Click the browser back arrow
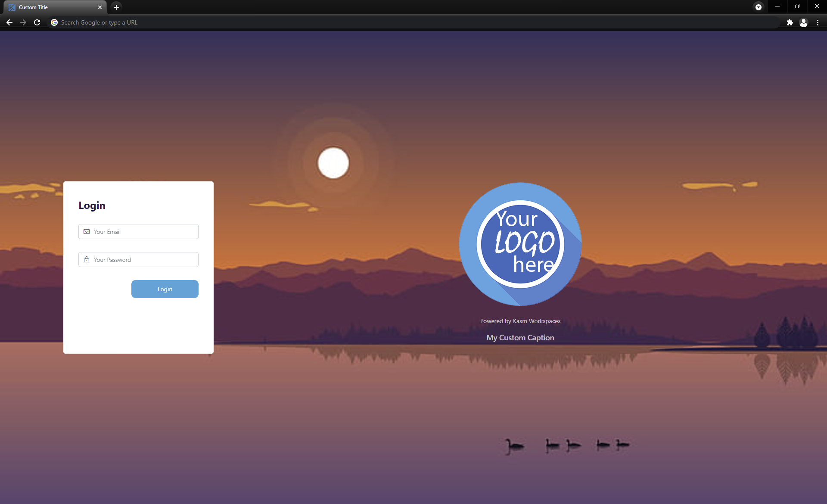This screenshot has height=504, width=827. 9,22
